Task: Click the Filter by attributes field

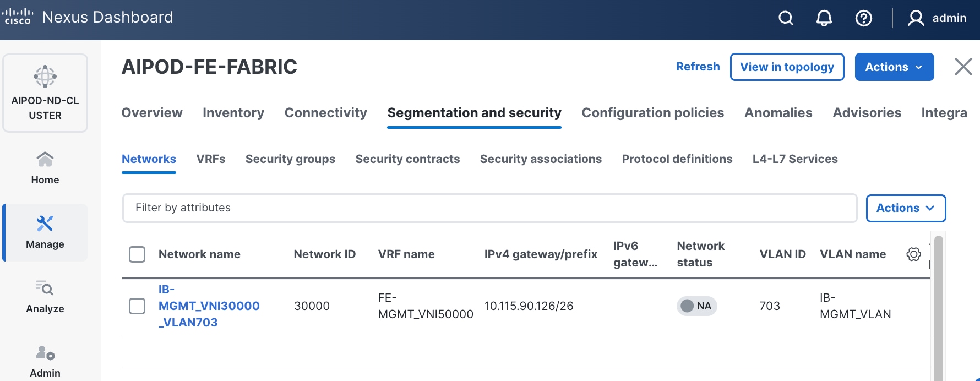Action: (489, 208)
